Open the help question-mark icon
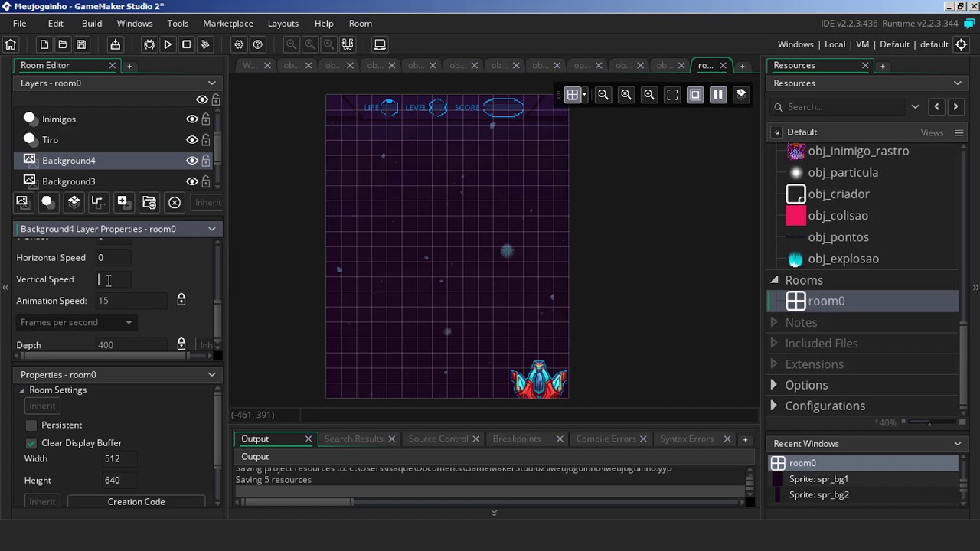 pyautogui.click(x=258, y=44)
